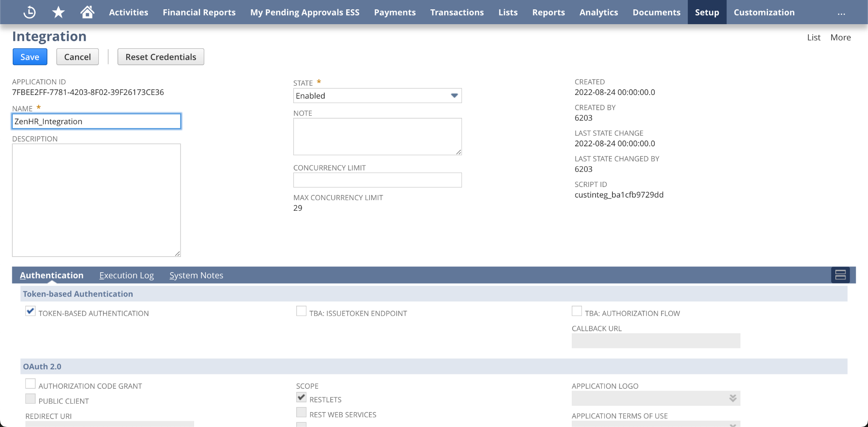Image resolution: width=868 pixels, height=427 pixels.
Task: Open the ellipsis overflow menu icon
Action: click(x=841, y=14)
